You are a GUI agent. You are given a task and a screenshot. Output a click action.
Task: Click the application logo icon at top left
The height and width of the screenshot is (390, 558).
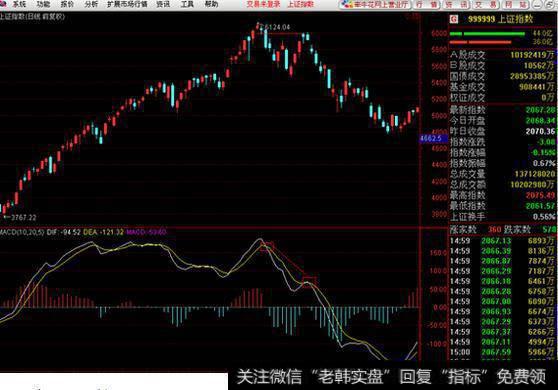click(x=3, y=4)
